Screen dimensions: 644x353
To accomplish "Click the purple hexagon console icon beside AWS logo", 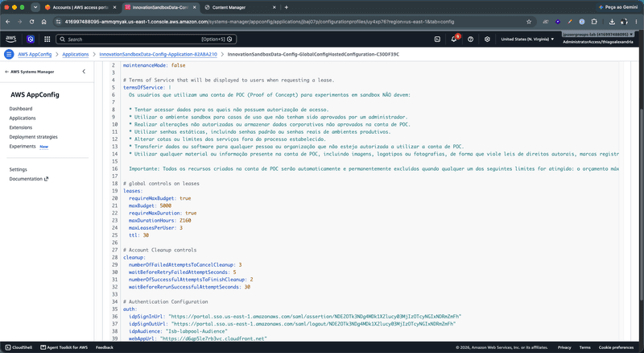I will [31, 39].
